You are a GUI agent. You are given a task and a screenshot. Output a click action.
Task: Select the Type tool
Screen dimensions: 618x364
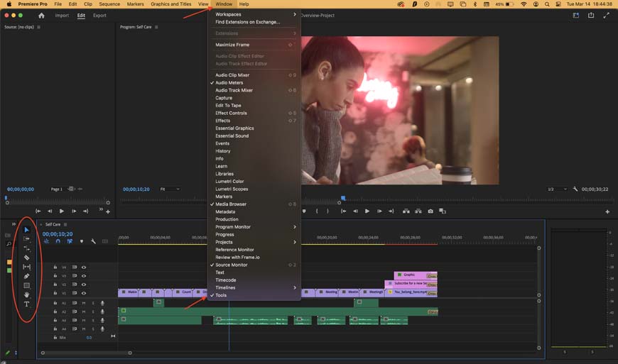point(27,304)
